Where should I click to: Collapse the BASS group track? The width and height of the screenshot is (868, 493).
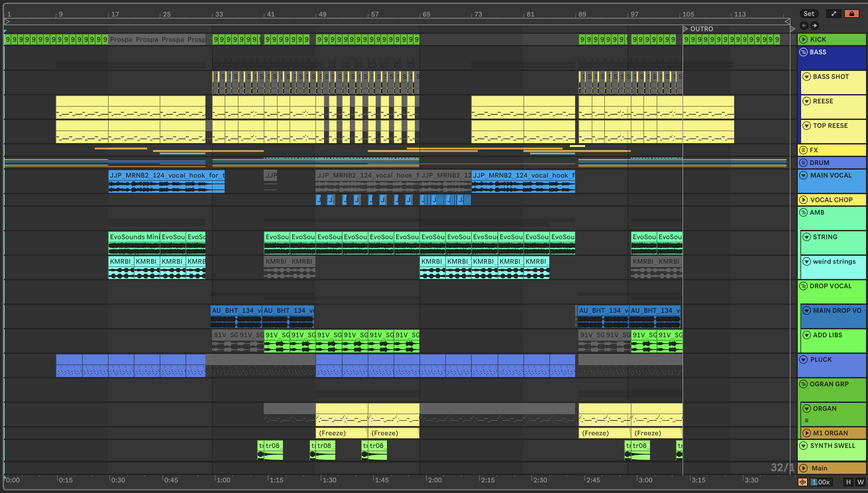pos(803,52)
